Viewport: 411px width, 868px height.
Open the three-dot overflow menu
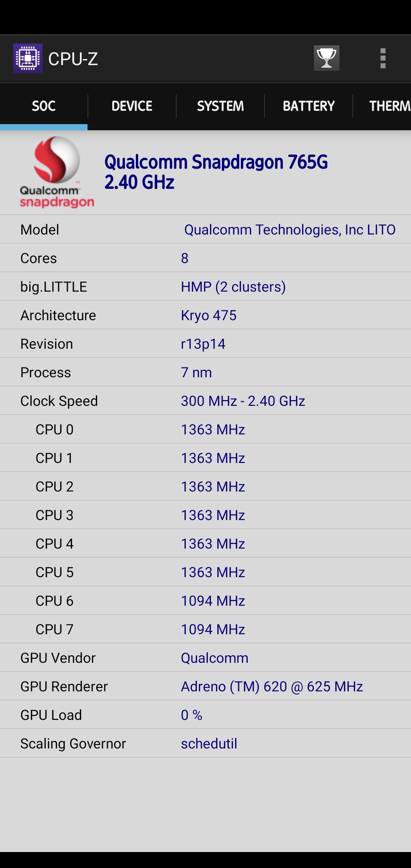pyautogui.click(x=383, y=58)
